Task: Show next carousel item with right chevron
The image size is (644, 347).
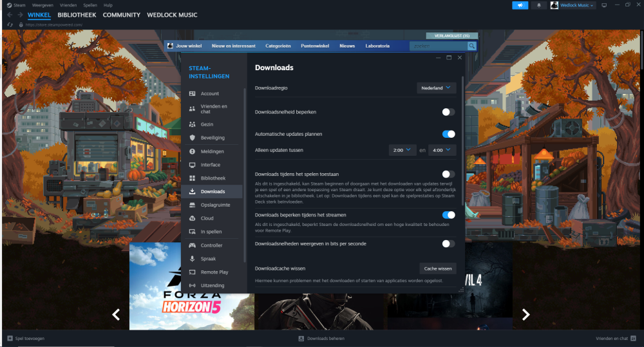Action: coord(526,315)
